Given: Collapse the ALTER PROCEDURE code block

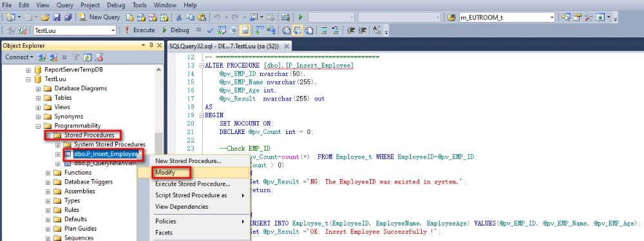Looking at the screenshot, I should click(201, 66).
